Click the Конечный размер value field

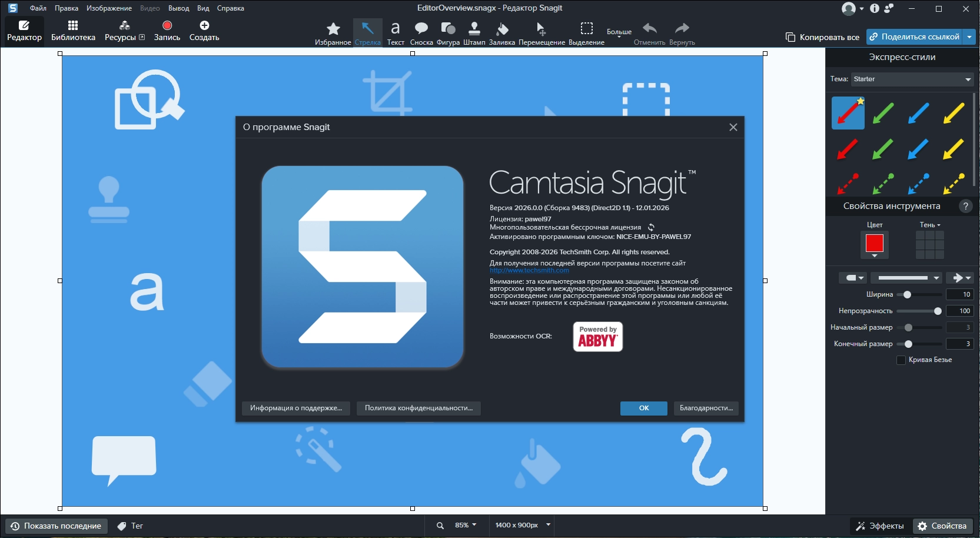coord(959,344)
